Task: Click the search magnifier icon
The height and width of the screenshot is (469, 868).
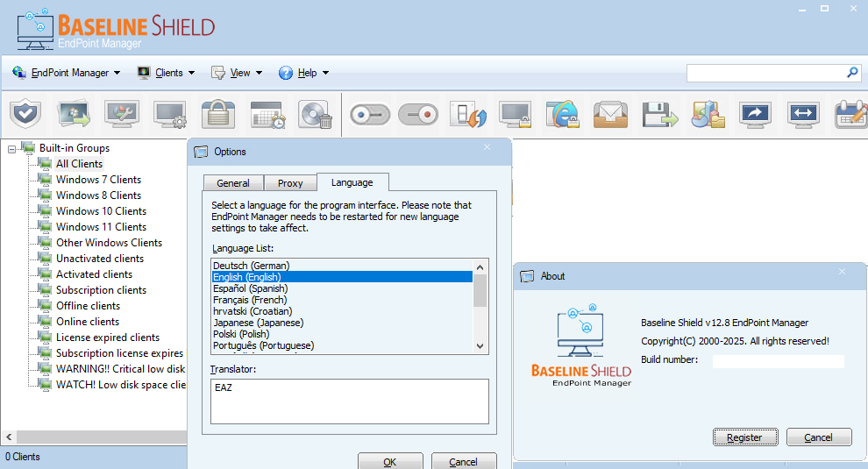Action: click(x=852, y=73)
